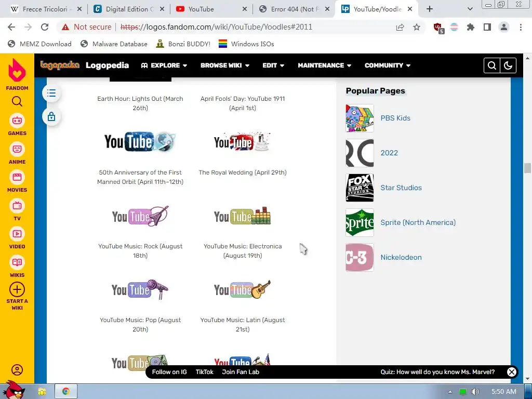Click the Start a Wiki plus icon
Viewport: 532px width, 399px height.
coord(17,290)
